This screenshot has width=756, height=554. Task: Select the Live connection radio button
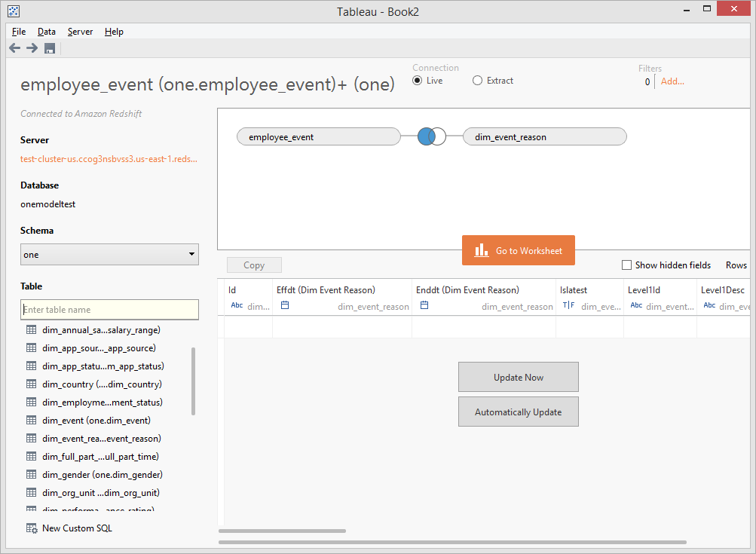(418, 81)
